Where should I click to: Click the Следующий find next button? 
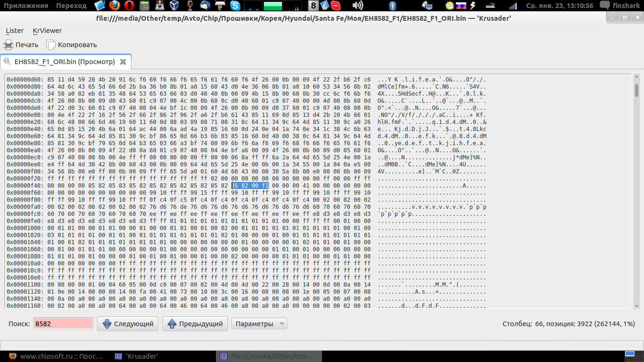tap(128, 324)
